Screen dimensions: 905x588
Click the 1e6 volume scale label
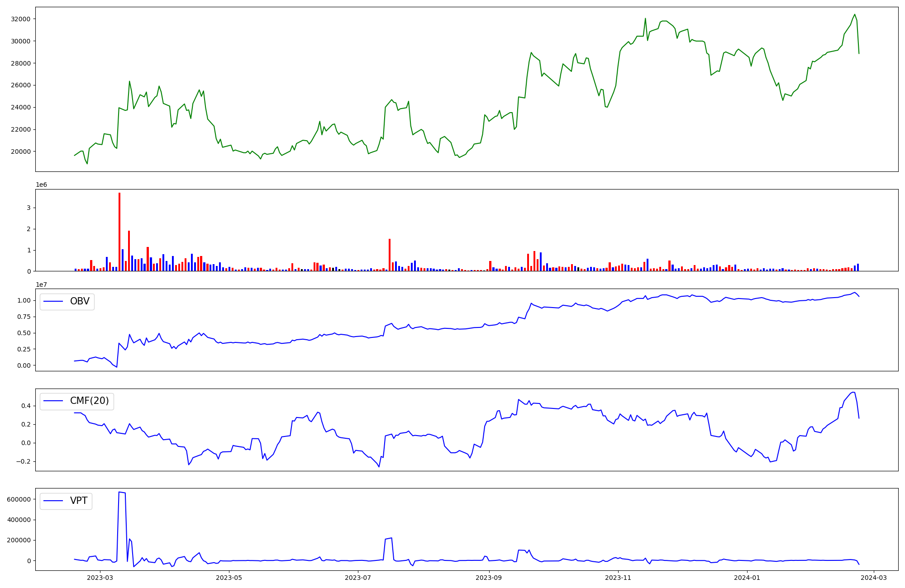point(41,185)
